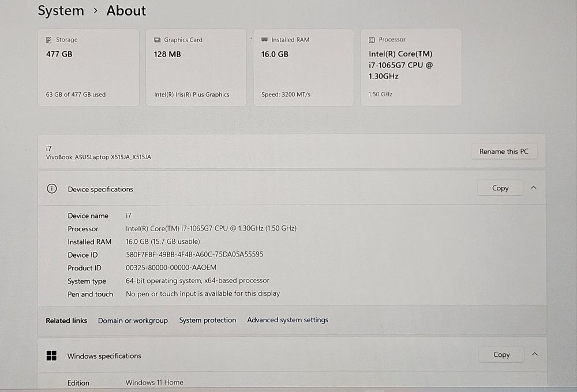
Task: Select the Product ID value 00325-80000-00000-AAOEM
Action: tap(171, 267)
